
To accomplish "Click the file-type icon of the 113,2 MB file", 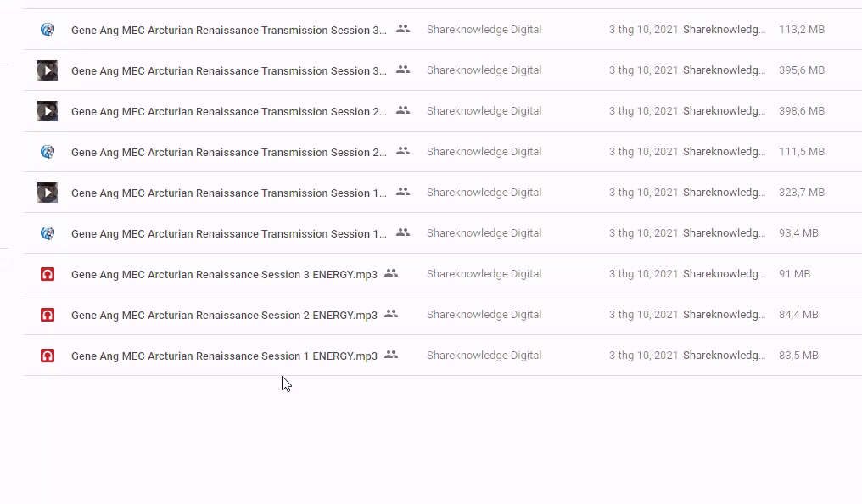I will pos(48,30).
